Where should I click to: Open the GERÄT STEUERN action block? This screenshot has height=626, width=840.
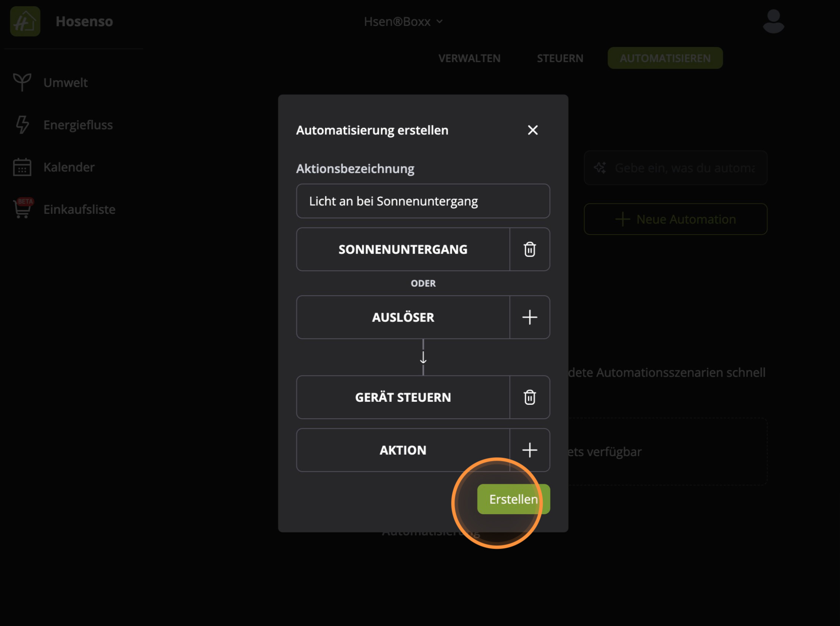coord(403,397)
